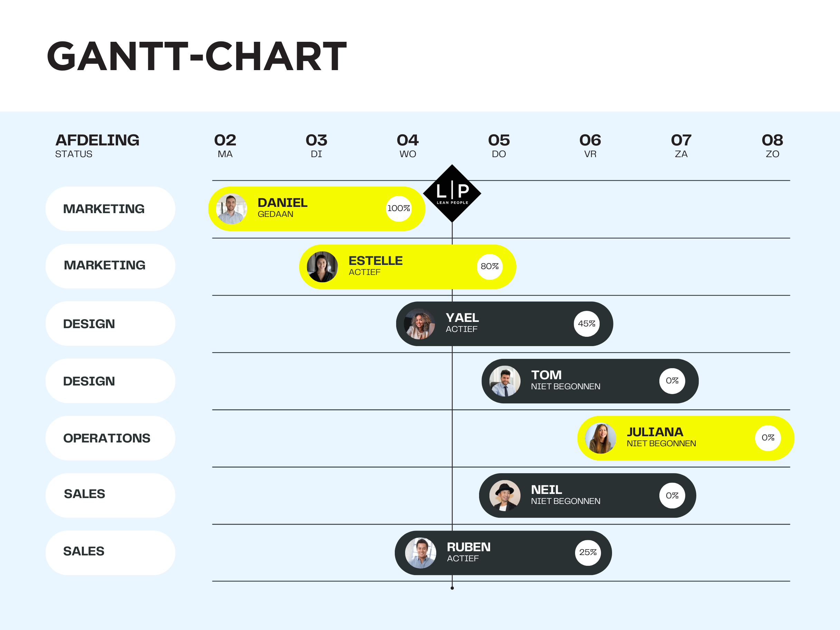Image resolution: width=840 pixels, height=630 pixels.
Task: Select Ruben's 25% progress circle
Action: (588, 553)
